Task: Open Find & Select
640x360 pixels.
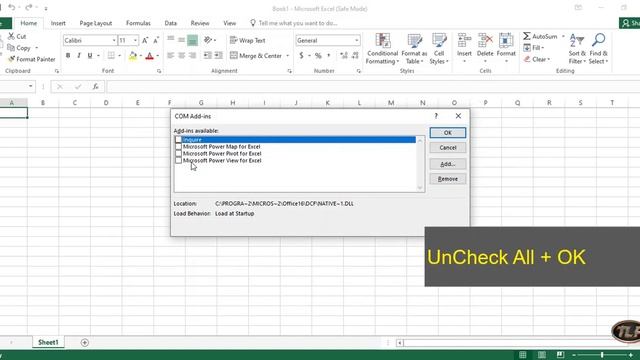Action: [x=598, y=49]
